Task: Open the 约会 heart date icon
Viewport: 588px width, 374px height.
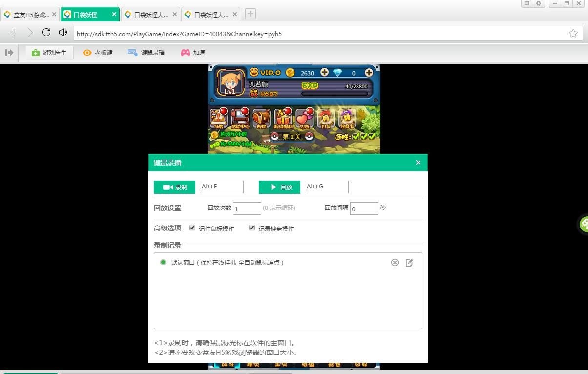Action: point(304,118)
